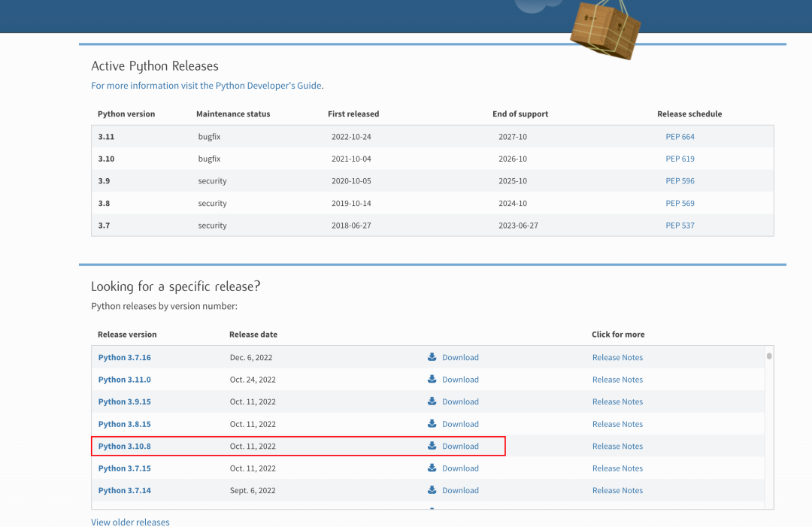
Task: Select version 3.7 in active releases table
Action: point(104,226)
